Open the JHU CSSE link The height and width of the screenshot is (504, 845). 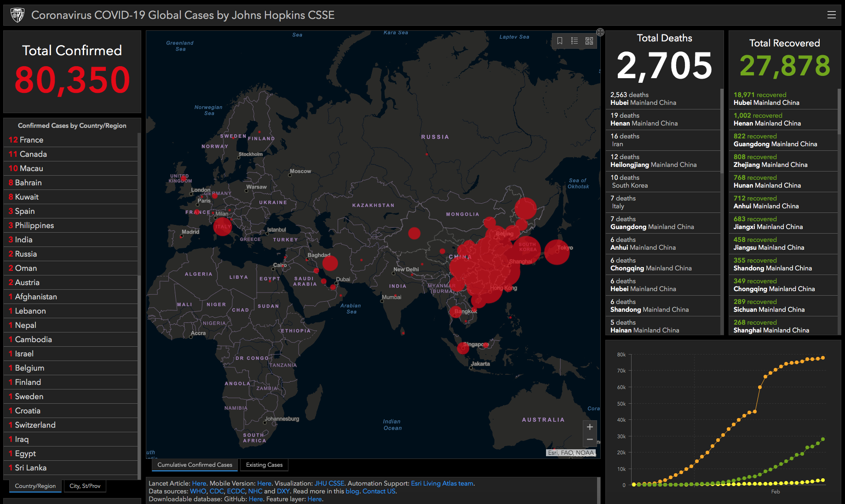[x=329, y=483]
